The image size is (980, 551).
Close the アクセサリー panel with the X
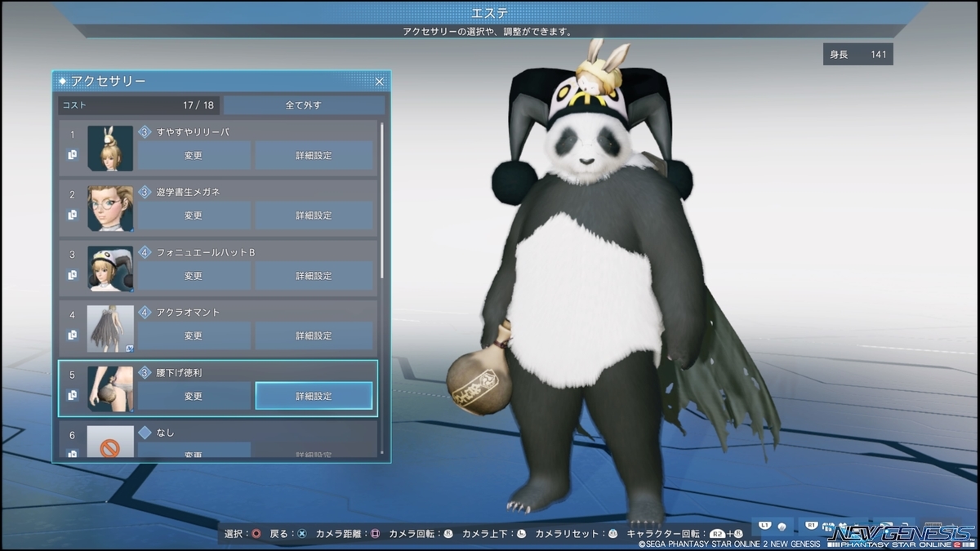pyautogui.click(x=379, y=82)
